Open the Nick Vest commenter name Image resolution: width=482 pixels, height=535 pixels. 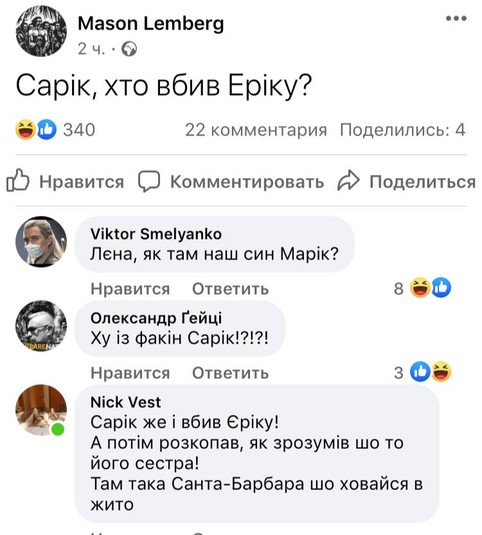(126, 402)
